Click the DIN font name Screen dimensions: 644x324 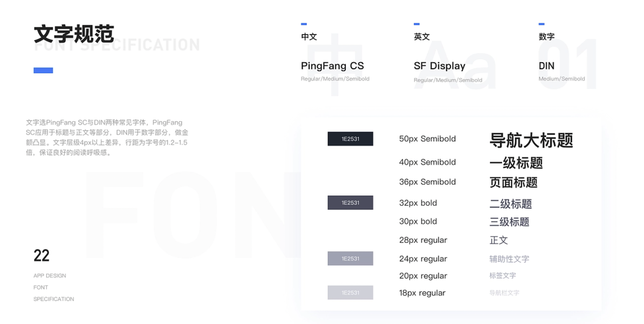click(x=546, y=66)
